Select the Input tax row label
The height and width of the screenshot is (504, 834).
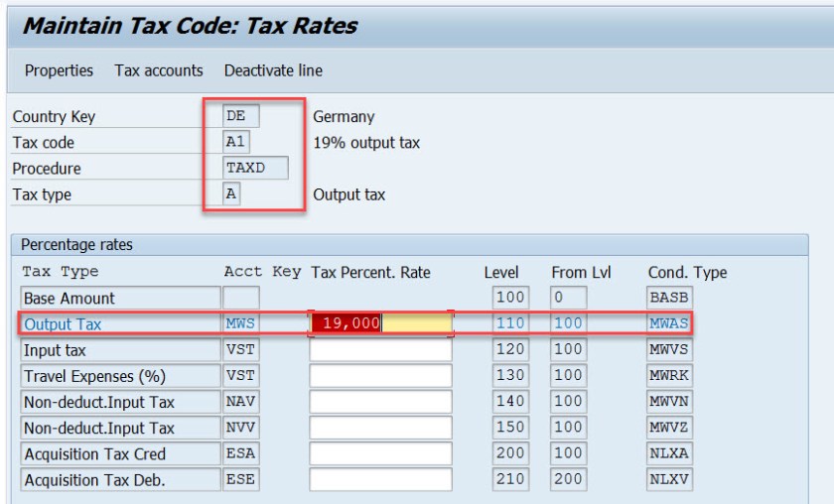121,350
